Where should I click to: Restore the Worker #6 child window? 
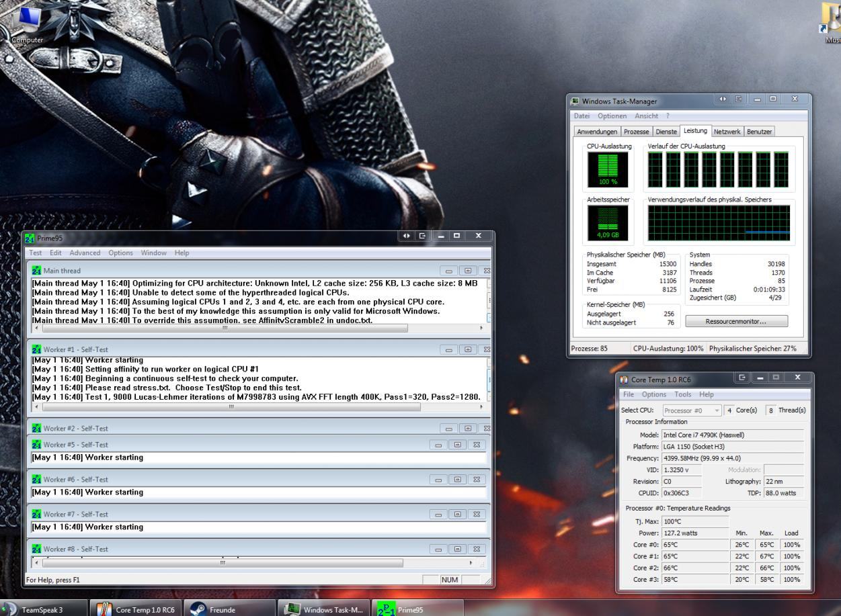[x=458, y=479]
